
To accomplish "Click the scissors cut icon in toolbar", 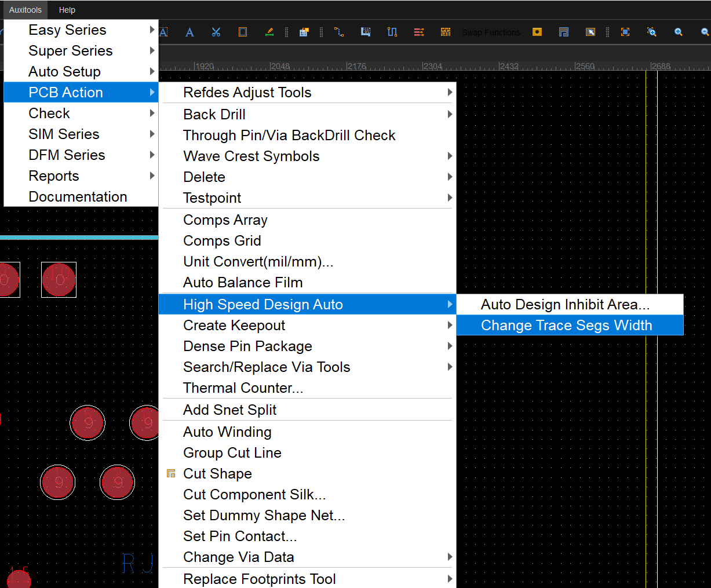I will pos(216,32).
